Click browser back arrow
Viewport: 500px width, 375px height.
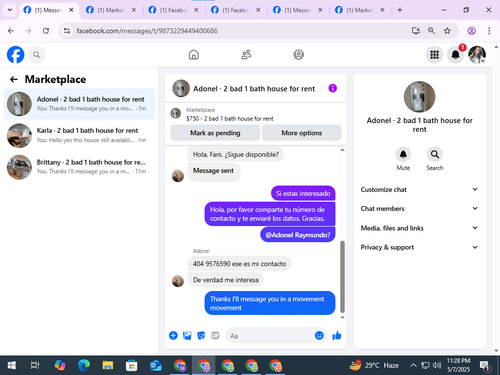point(11,31)
